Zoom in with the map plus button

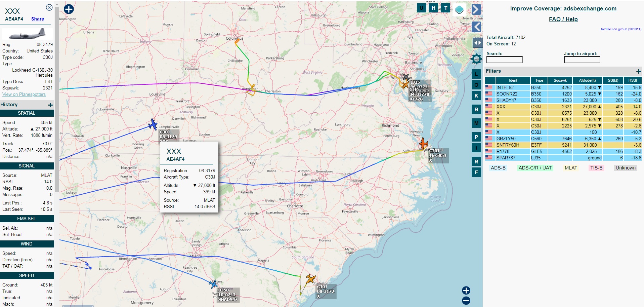466,290
